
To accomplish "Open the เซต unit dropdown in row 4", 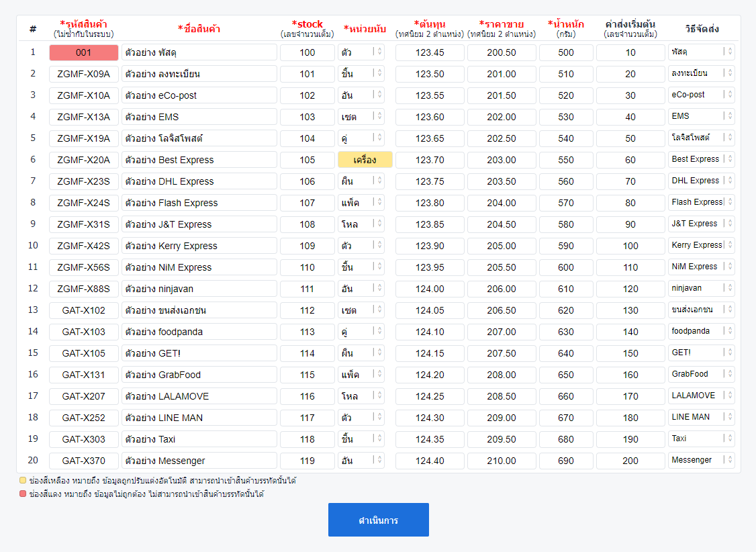I will (x=361, y=117).
